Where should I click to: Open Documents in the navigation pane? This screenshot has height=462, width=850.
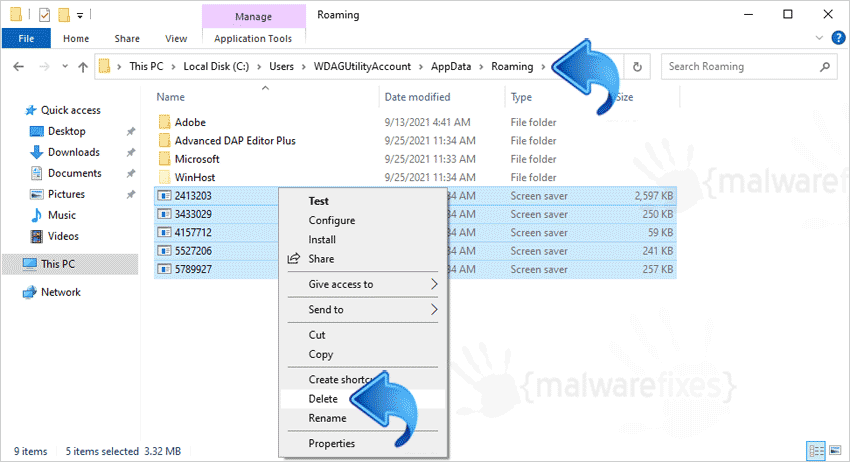tap(75, 174)
